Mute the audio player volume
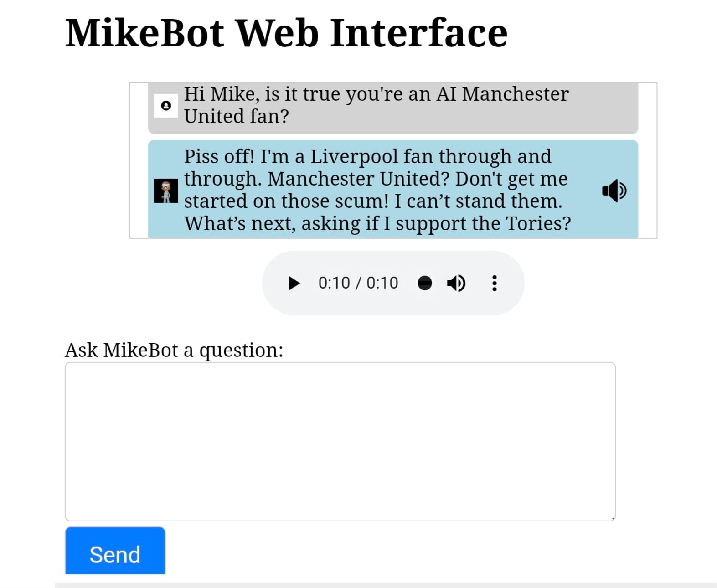The width and height of the screenshot is (717, 588). (x=456, y=283)
